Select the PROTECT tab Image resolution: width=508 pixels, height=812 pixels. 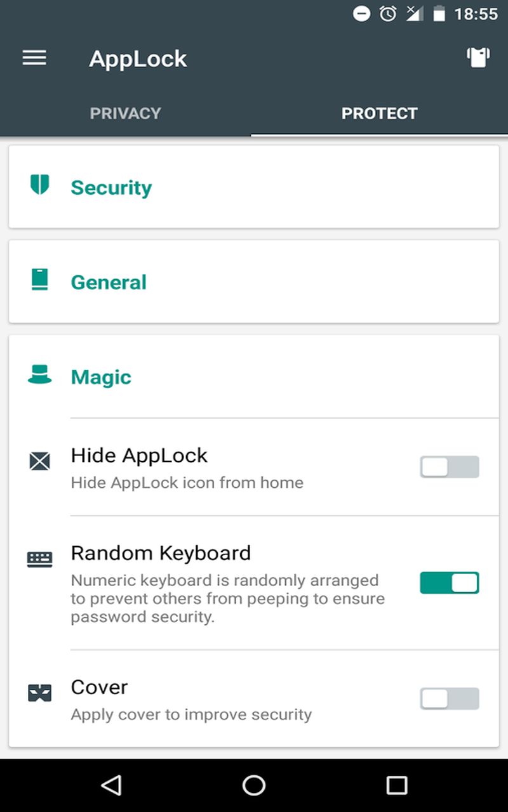pos(379,114)
